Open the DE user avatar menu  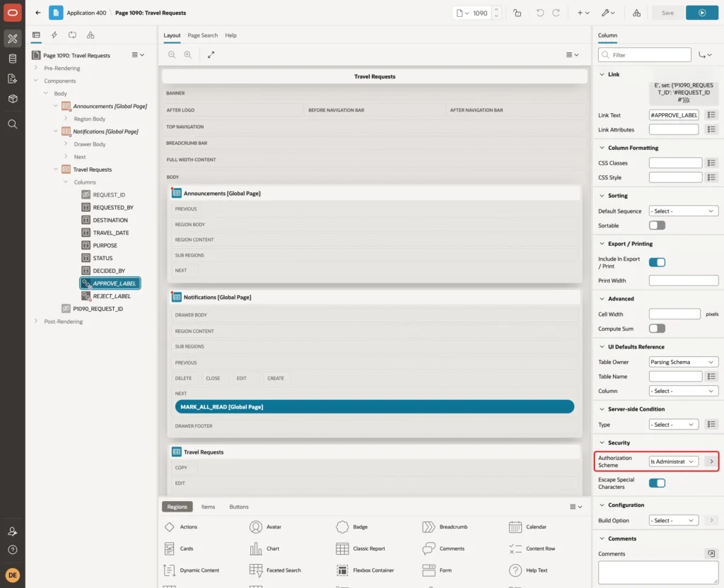click(13, 575)
